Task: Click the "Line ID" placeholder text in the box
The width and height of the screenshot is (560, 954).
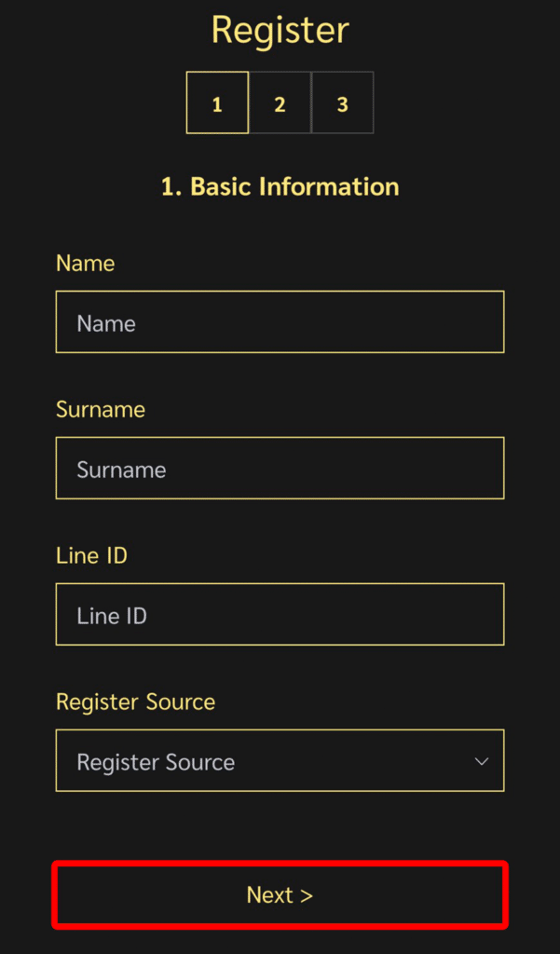Action: point(112,616)
